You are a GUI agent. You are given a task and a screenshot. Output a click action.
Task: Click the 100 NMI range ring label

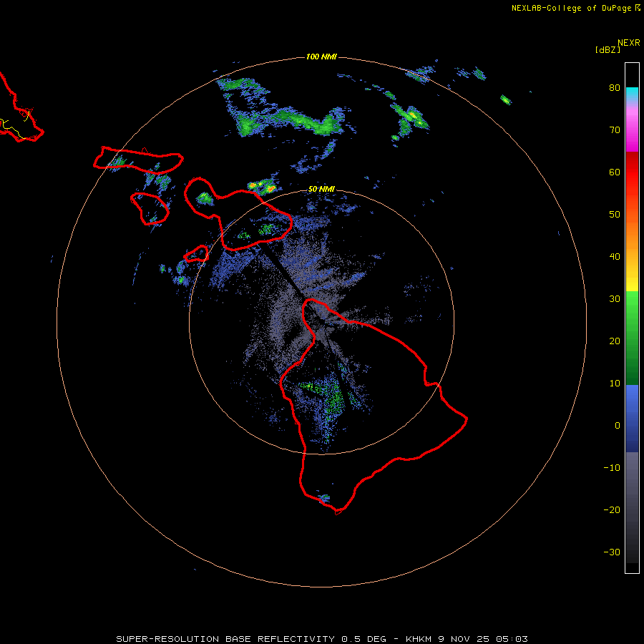click(x=321, y=57)
